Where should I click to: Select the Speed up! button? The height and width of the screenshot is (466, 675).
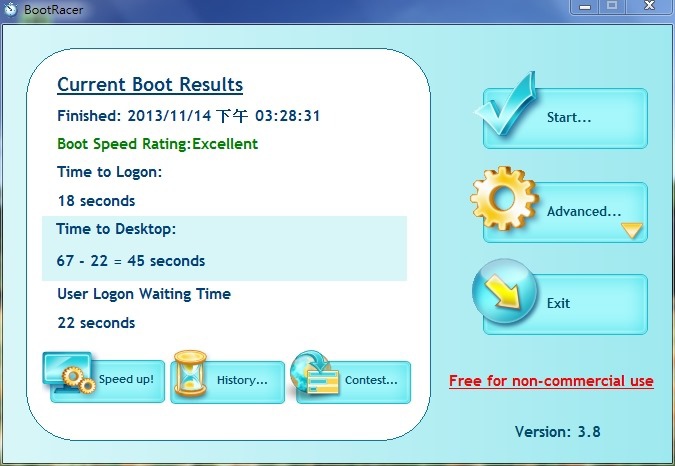[107, 381]
